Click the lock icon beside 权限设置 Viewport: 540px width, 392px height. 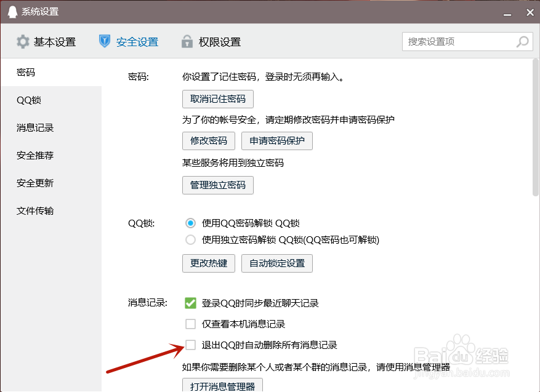[x=187, y=41]
